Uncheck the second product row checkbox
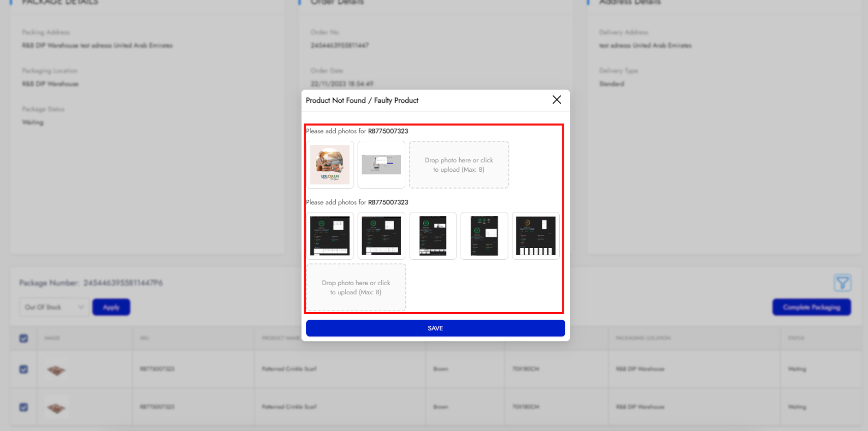Screen dimensions: 868x431 coord(23,407)
